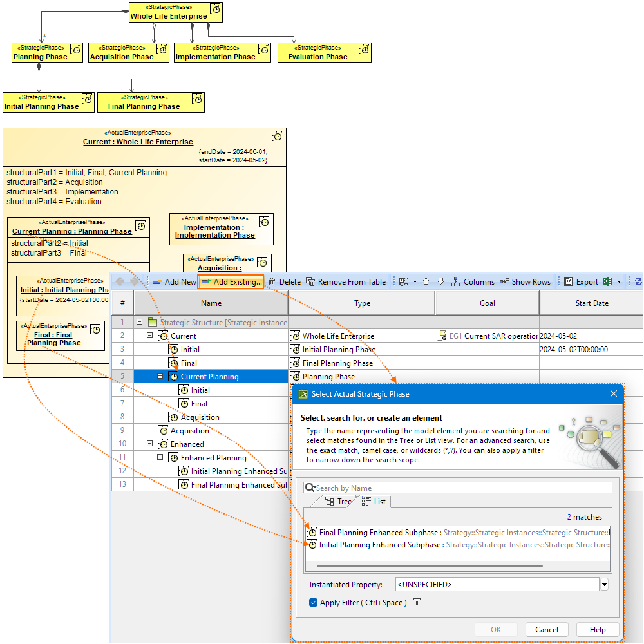
Task: Click the Goal column header
Action: tap(487, 303)
